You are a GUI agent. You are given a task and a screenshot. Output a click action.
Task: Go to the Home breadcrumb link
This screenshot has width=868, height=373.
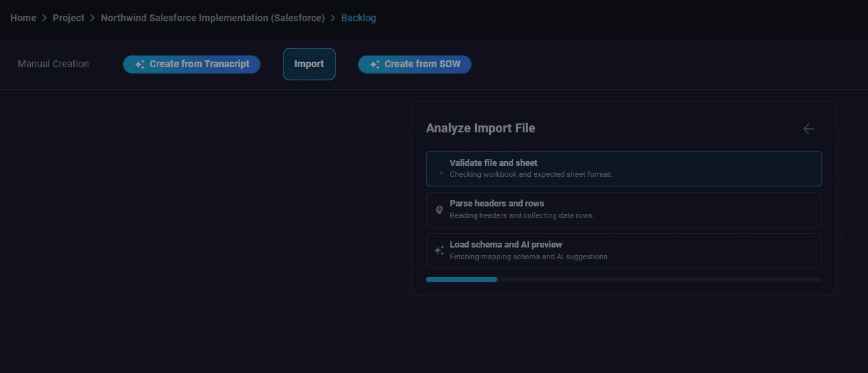[23, 18]
